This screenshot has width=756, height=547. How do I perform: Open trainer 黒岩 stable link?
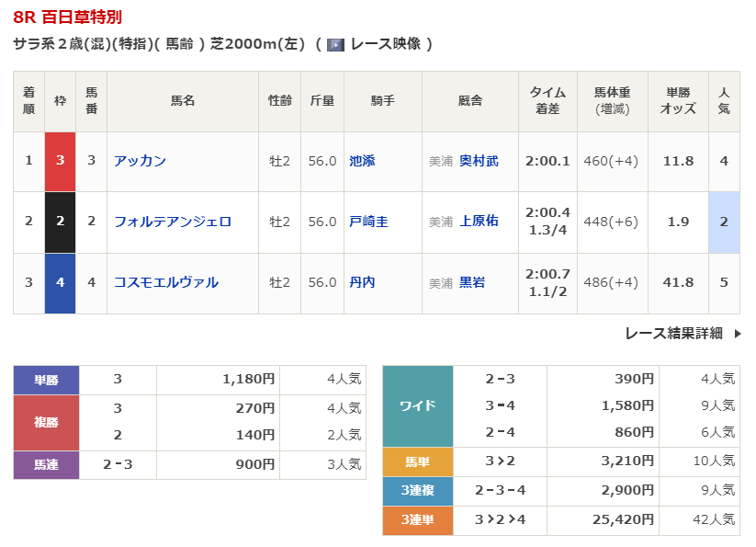[472, 282]
